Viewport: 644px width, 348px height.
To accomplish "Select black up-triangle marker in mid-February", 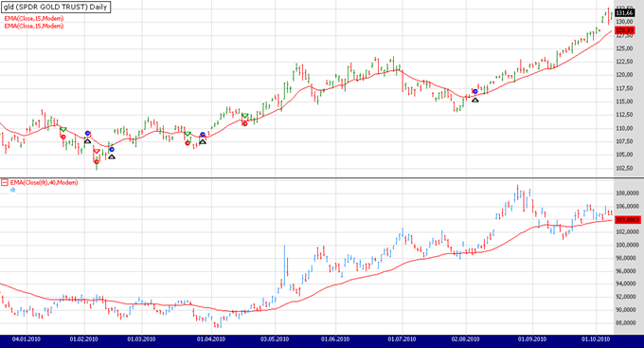I will pos(112,156).
